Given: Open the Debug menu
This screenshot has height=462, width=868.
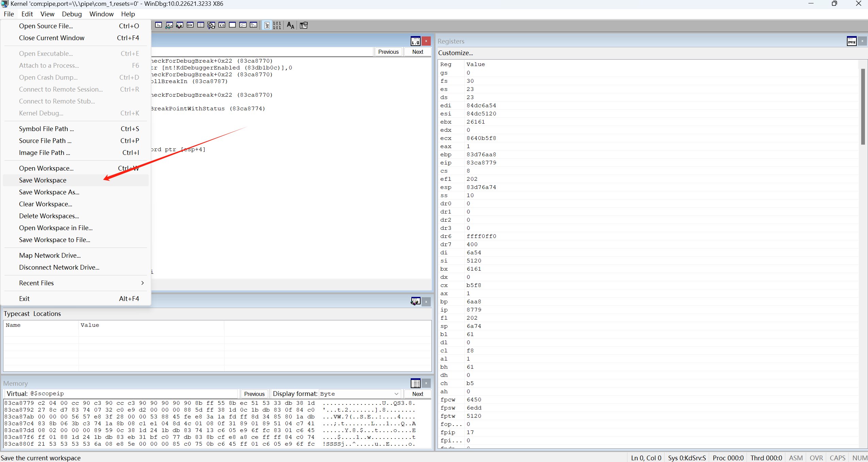Looking at the screenshot, I should coord(72,14).
